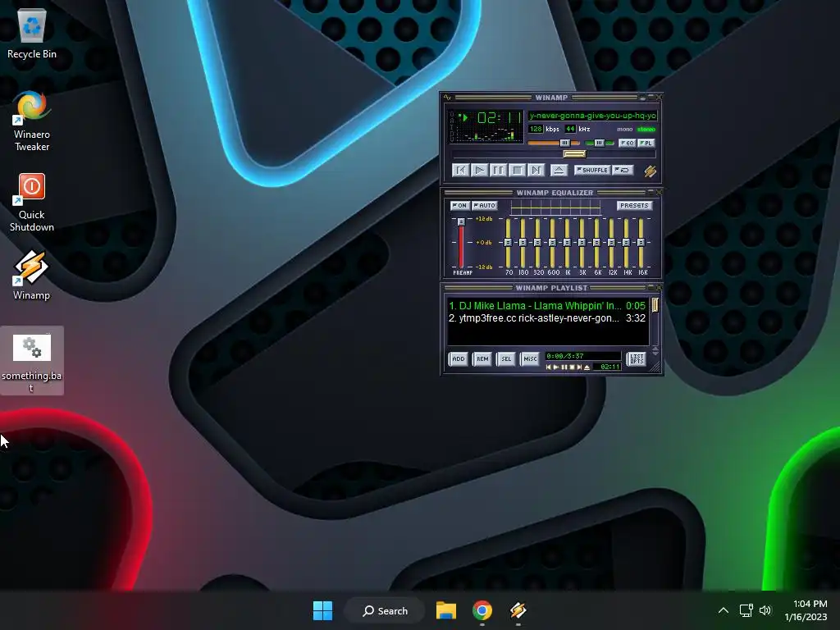Select playlist track 1 DJ Mike Llama
The image size is (840, 630).
[x=547, y=306]
